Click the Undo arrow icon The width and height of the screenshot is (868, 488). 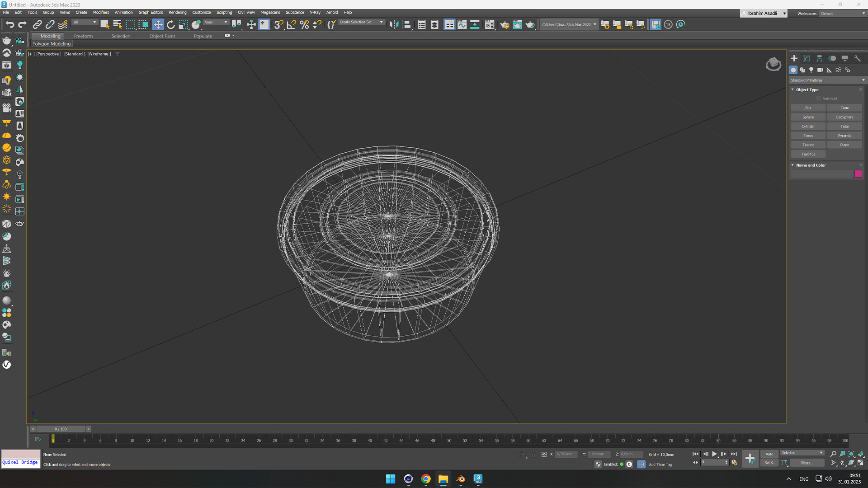[x=10, y=24]
